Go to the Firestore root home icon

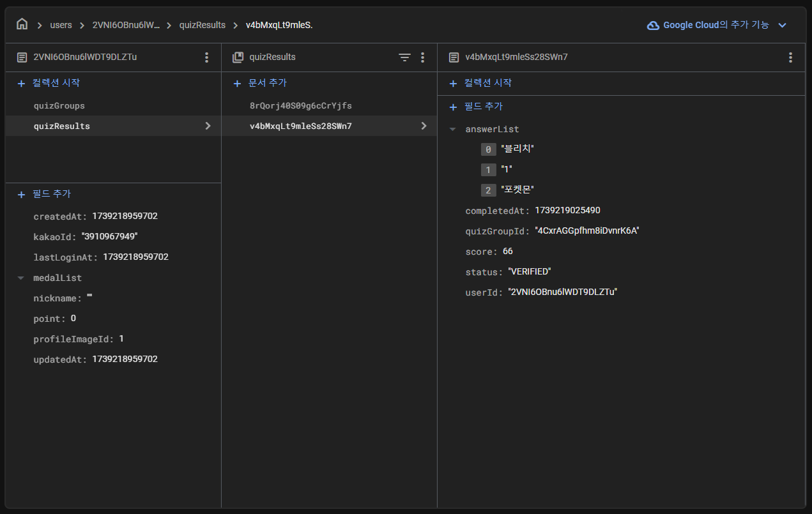(22, 24)
